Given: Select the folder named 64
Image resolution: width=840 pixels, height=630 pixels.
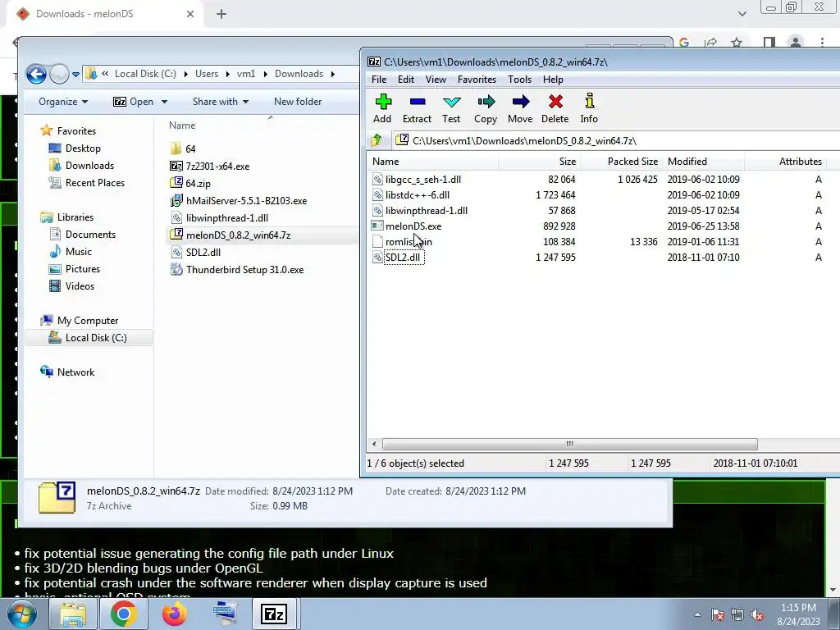Looking at the screenshot, I should click(183, 149).
